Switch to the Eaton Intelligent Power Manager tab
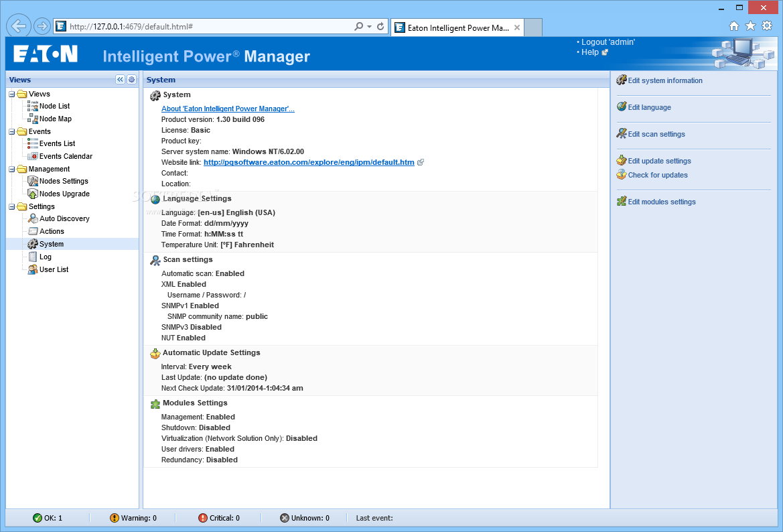Image resolution: width=783 pixels, height=532 pixels. click(x=457, y=28)
